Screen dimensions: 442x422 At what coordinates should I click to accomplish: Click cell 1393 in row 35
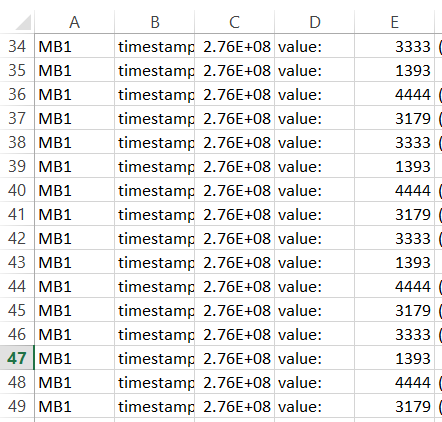394,70
